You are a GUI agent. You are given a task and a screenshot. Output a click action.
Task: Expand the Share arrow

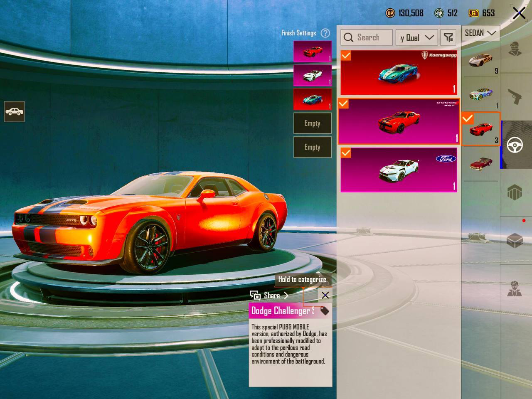[x=286, y=296]
